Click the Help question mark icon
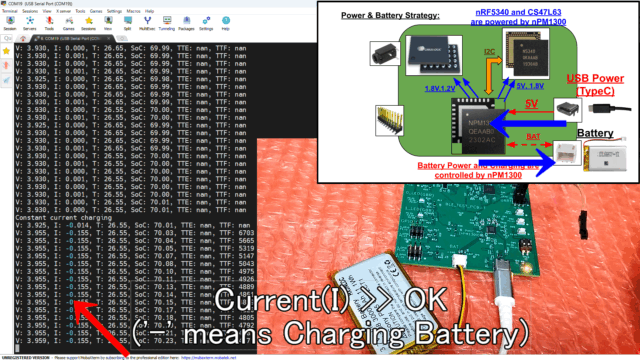640x360 pixels. [226, 23]
